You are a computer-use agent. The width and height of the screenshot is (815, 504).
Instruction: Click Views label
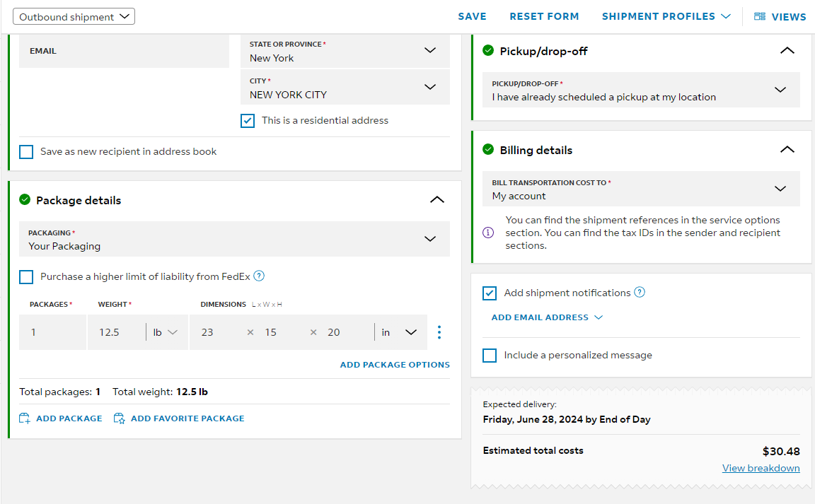click(789, 17)
